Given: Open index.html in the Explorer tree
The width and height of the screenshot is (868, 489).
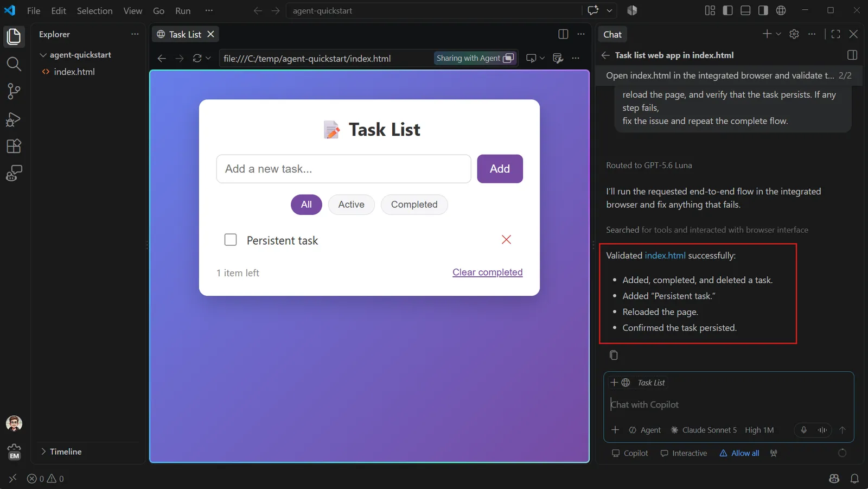Looking at the screenshot, I should click(x=74, y=72).
